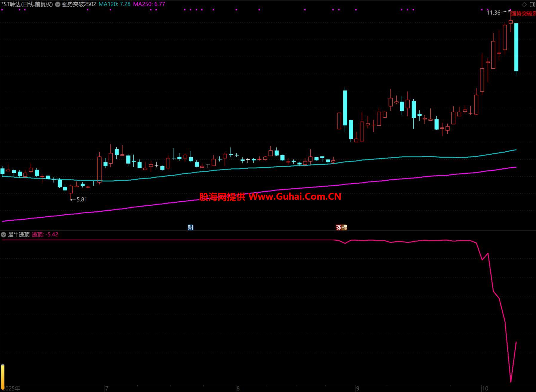Screen dimensions: 536x392
Task: Click the MA120: 7.28 legend label
Action: click(114, 4)
